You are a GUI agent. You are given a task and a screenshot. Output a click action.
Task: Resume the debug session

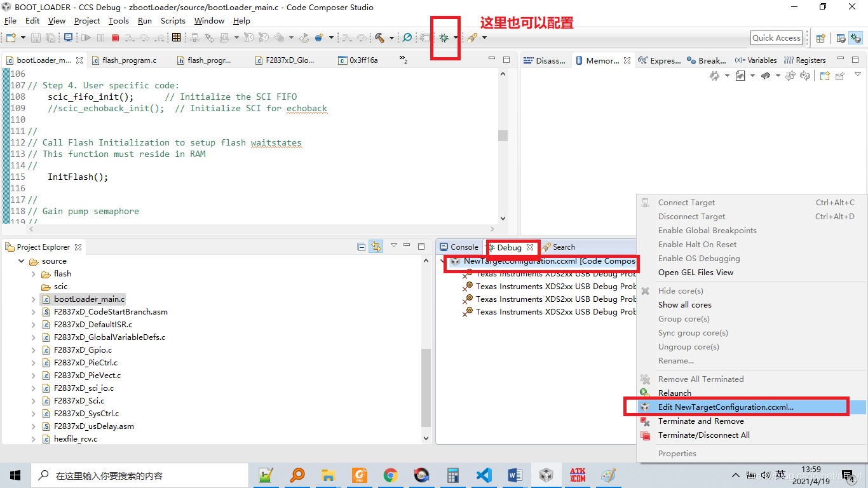pyautogui.click(x=87, y=37)
